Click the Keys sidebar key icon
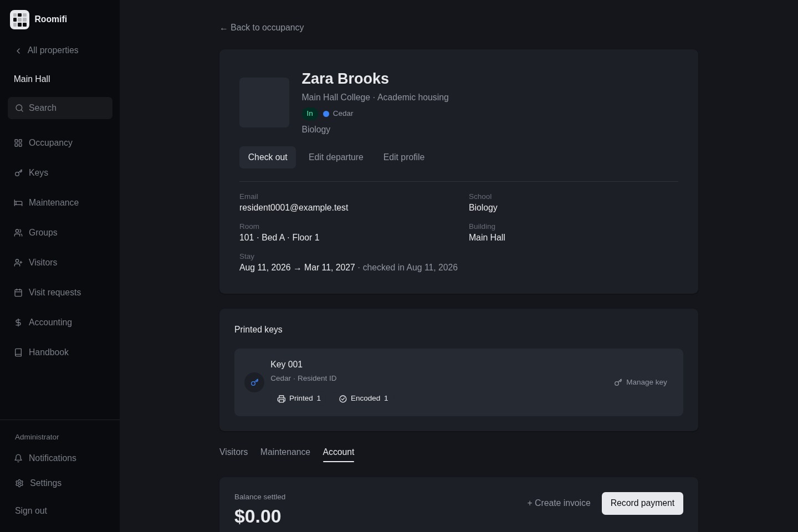The height and width of the screenshot is (532, 798). pos(18,173)
